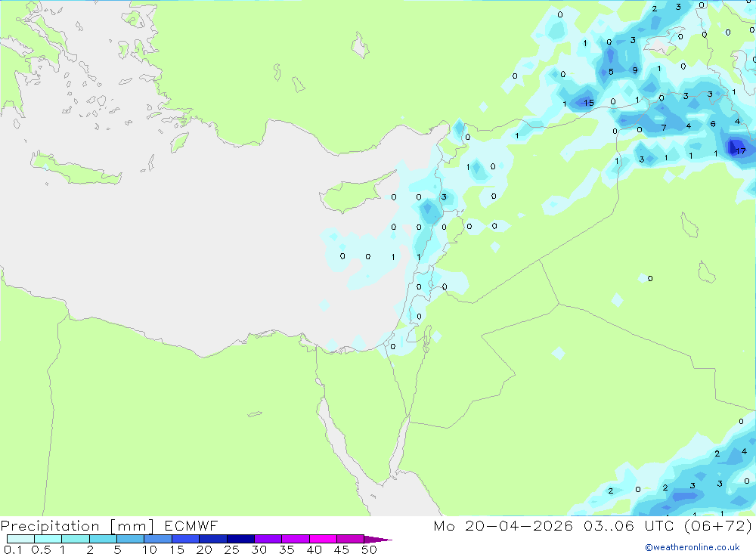Click the "20" legend scale label
The image size is (756, 554).
[x=204, y=549]
